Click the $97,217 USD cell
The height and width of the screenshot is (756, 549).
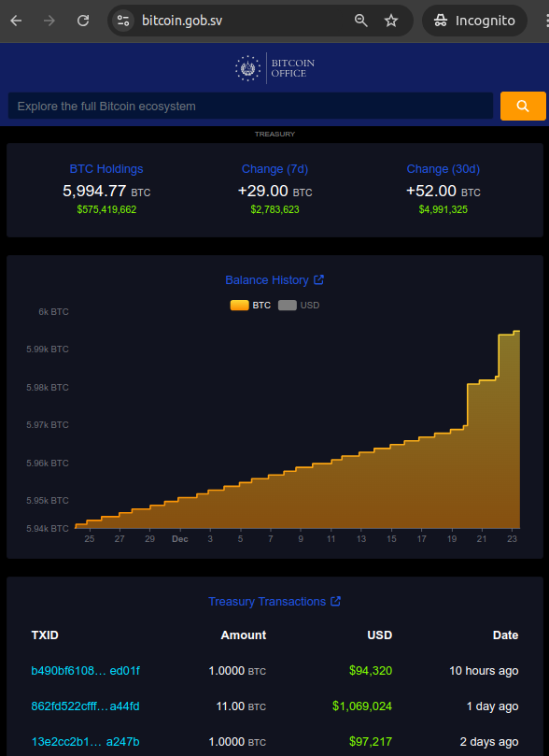coord(371,742)
